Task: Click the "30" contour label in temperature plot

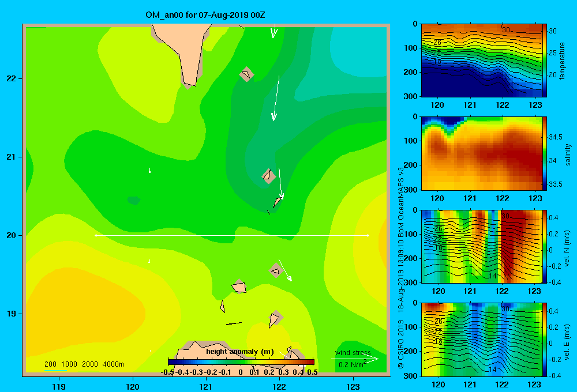Action: click(506, 30)
